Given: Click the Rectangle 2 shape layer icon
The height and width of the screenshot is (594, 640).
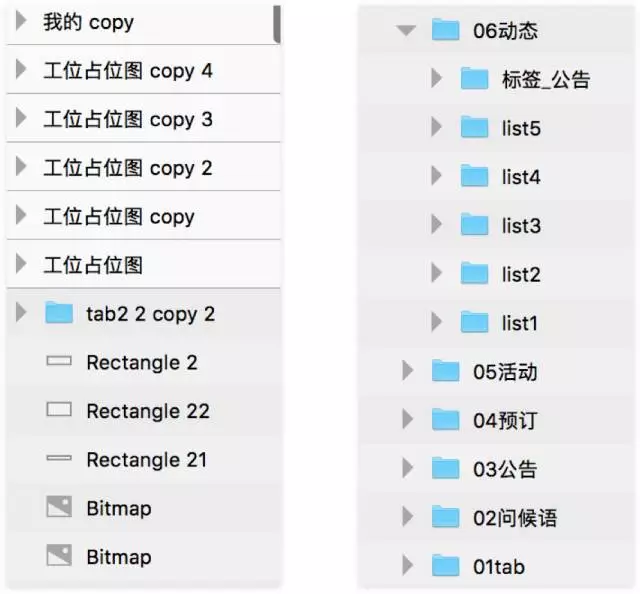Looking at the screenshot, I should point(59,362).
